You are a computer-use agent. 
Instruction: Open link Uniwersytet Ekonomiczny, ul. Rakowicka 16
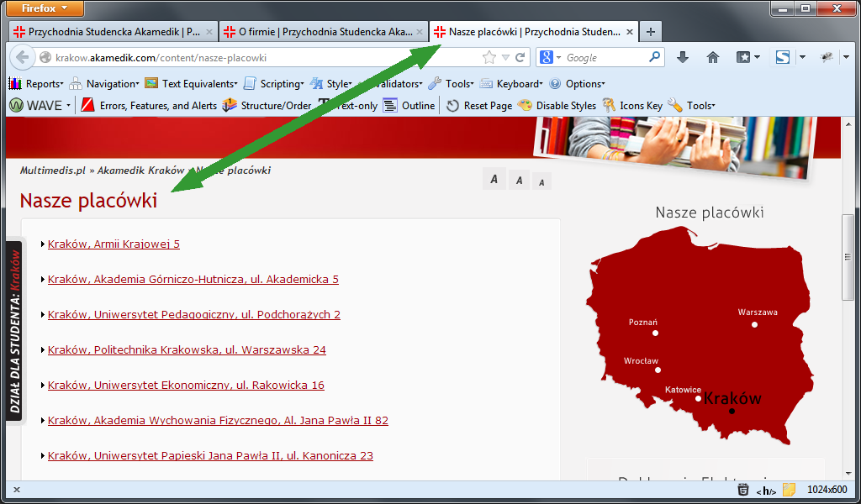pos(186,385)
